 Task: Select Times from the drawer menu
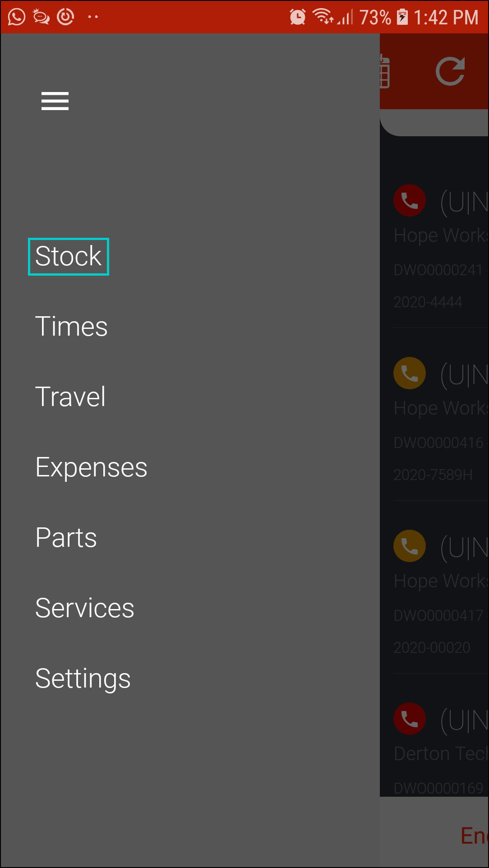tap(71, 327)
